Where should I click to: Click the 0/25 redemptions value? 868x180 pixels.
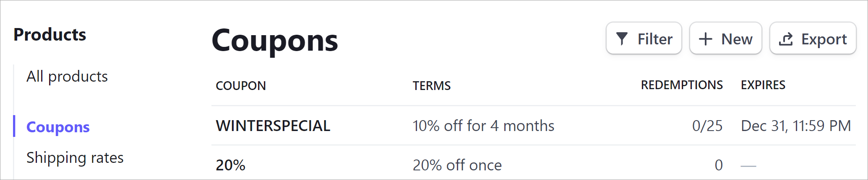point(707,126)
